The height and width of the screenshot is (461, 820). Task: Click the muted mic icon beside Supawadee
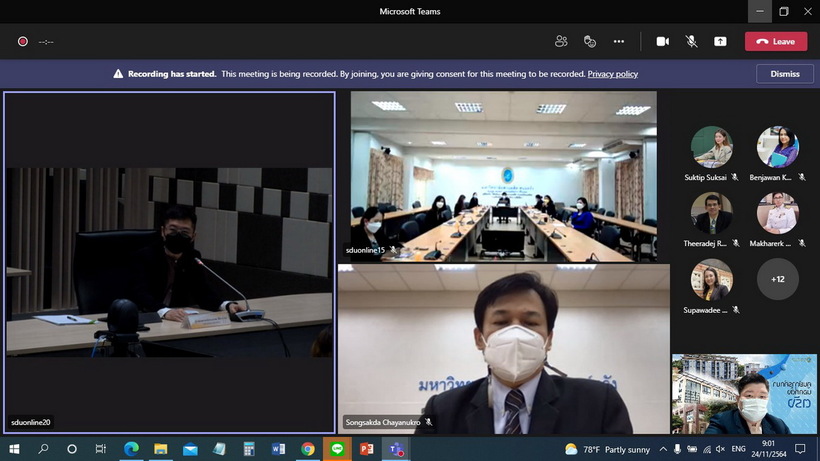point(736,310)
